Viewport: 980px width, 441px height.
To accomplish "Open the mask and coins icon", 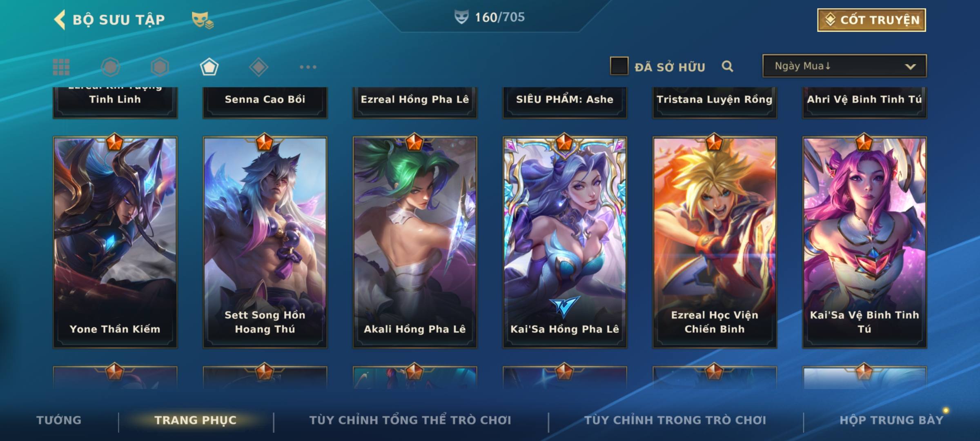I will tap(203, 20).
